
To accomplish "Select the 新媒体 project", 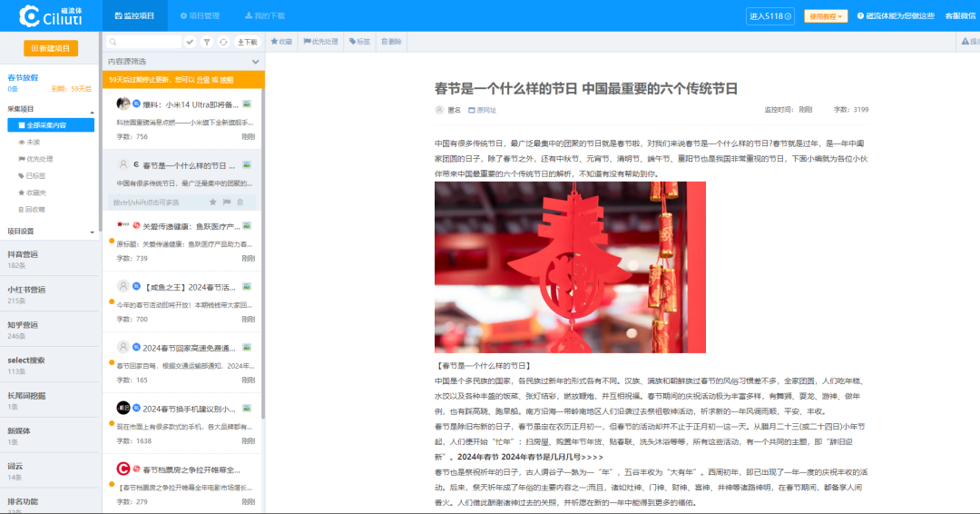I will [x=49, y=436].
